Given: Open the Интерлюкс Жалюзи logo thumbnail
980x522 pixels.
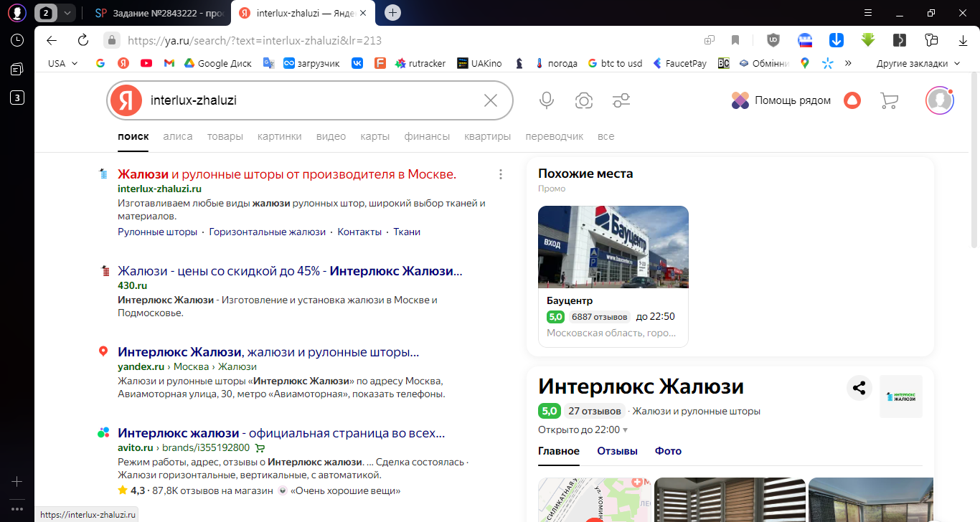Looking at the screenshot, I should tap(901, 397).
